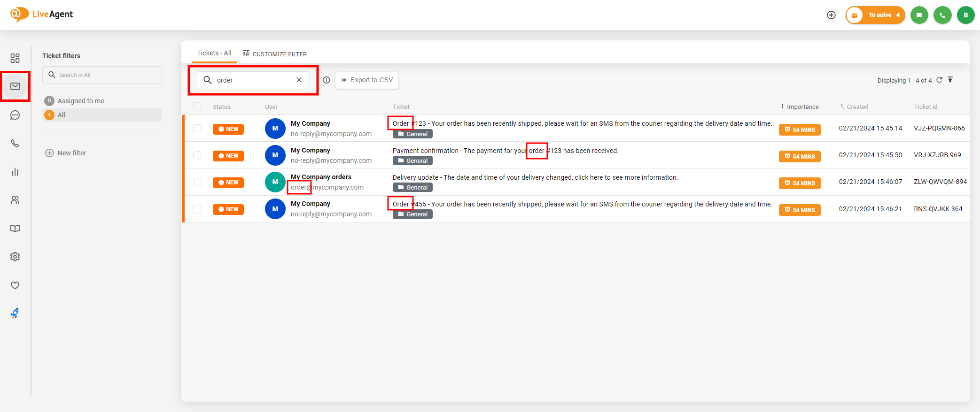Open the Configuration gear icon
The image size is (980, 412).
(15, 257)
